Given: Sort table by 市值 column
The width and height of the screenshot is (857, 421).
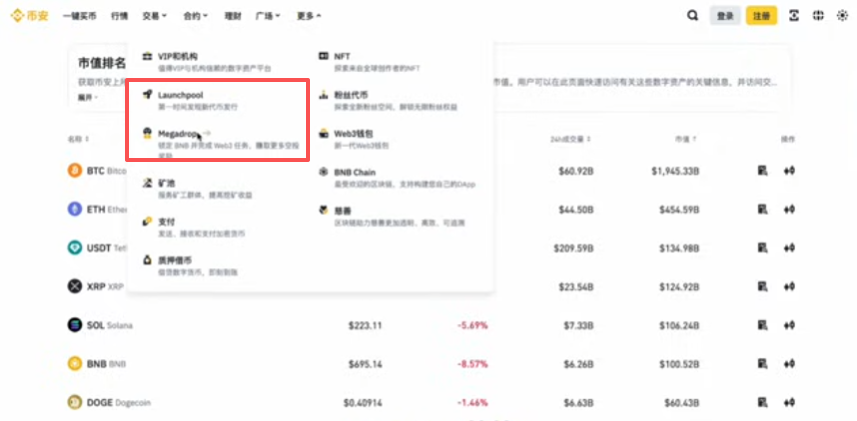Looking at the screenshot, I should click(686, 139).
